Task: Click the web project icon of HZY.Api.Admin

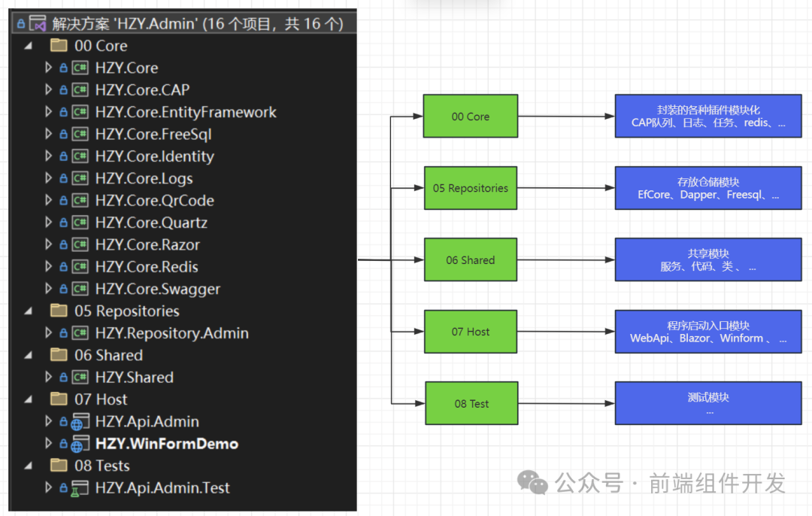Action: click(x=80, y=422)
